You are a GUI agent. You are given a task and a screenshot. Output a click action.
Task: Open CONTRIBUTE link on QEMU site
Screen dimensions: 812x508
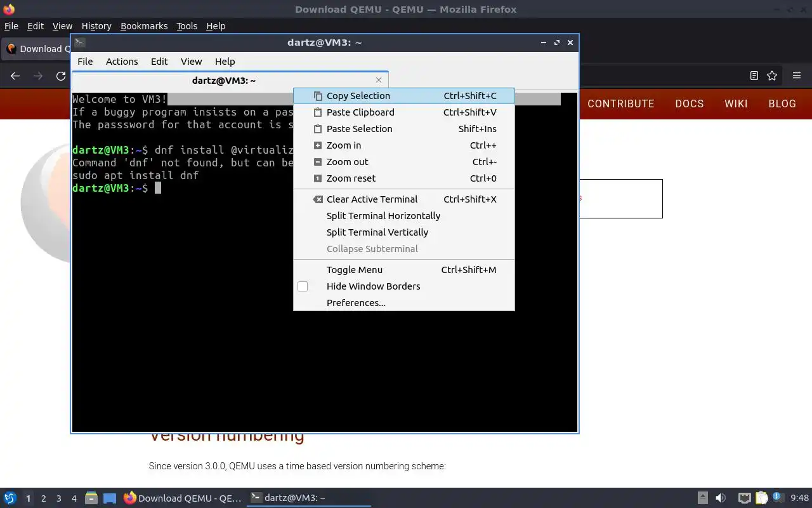pos(621,104)
